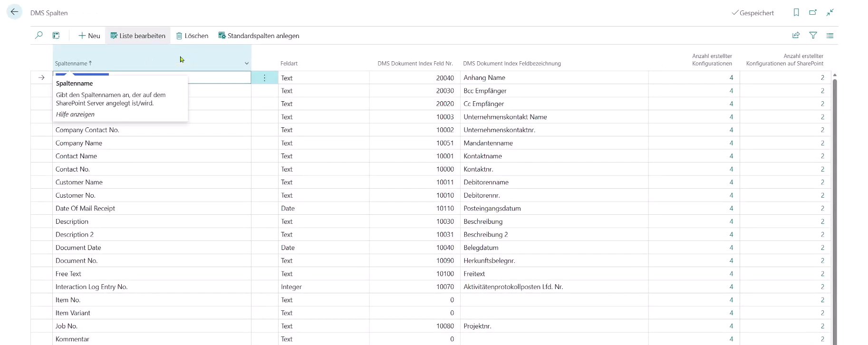Viewport: 868px width, 345px height.
Task: Open the filter pane funnel icon
Action: pos(813,36)
